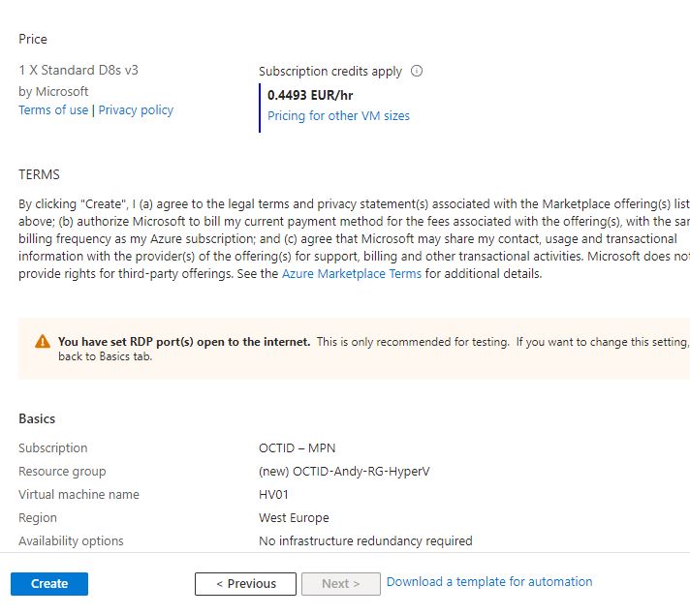
Task: Click the Basics section heading
Action: pyautogui.click(x=37, y=419)
